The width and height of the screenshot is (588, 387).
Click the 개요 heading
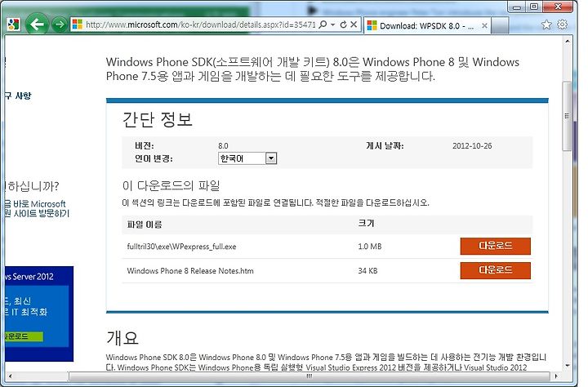coord(122,338)
